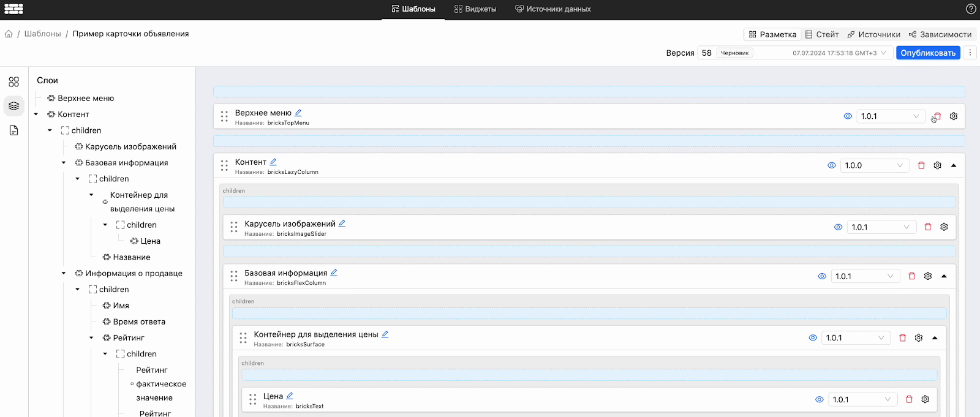Image resolution: width=980 pixels, height=417 pixels.
Task: Click the Опубликовать button
Action: pos(928,53)
